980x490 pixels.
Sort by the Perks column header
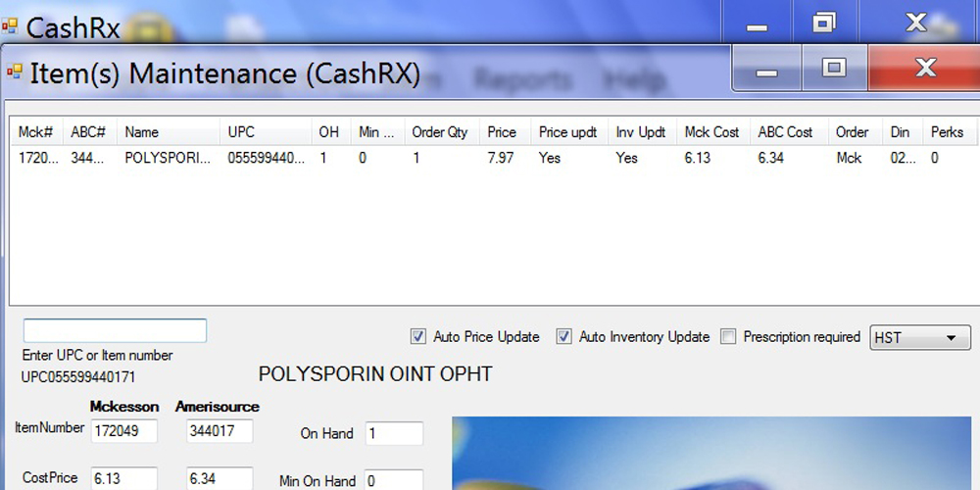950,132
